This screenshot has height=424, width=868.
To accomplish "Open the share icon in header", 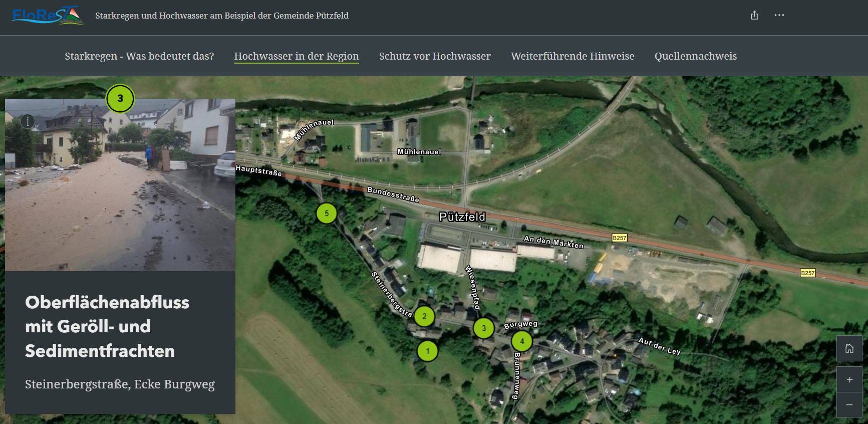I will (754, 16).
